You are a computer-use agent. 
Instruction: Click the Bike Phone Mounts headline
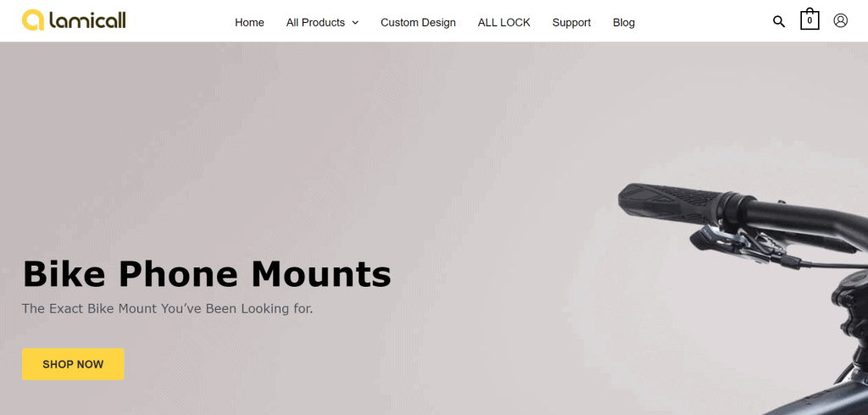[x=207, y=274]
